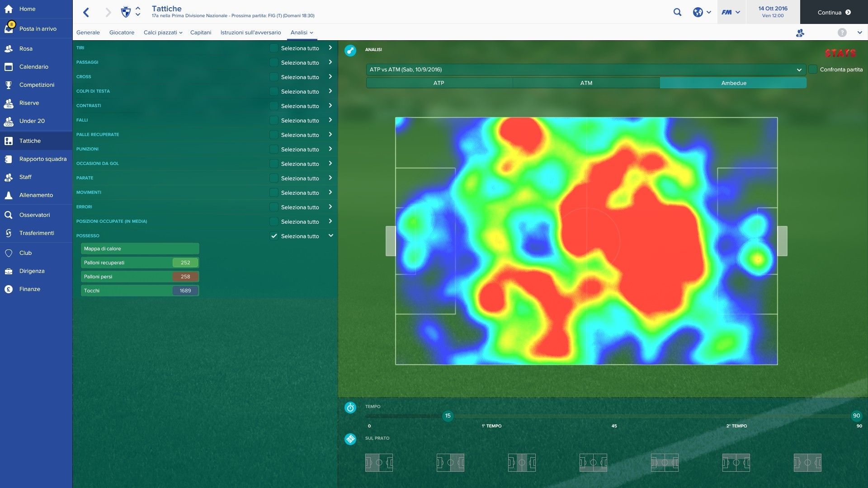
Task: Open the Home sidebar icon
Action: click(x=9, y=9)
